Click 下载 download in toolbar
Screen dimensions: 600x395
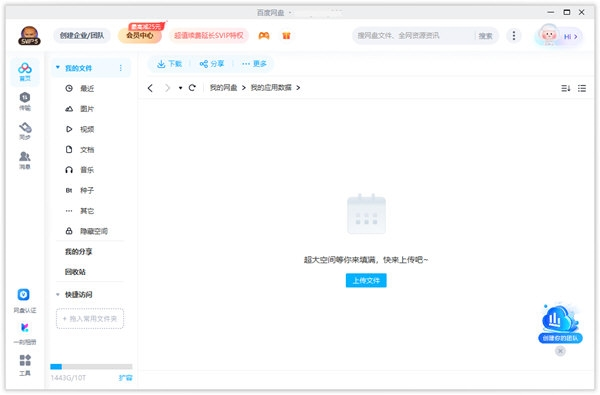pyautogui.click(x=169, y=64)
